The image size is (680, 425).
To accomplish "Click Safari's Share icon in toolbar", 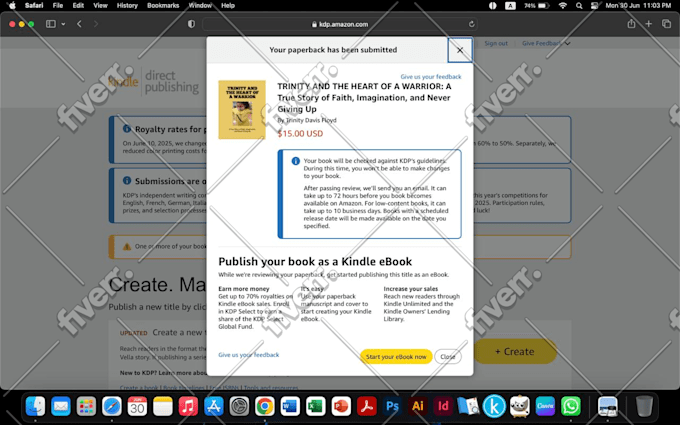I will (x=631, y=24).
